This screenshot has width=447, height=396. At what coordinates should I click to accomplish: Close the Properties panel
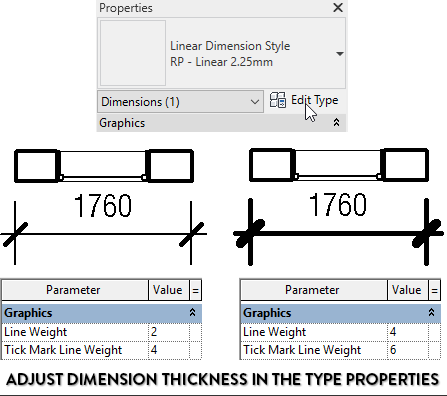[x=338, y=7]
